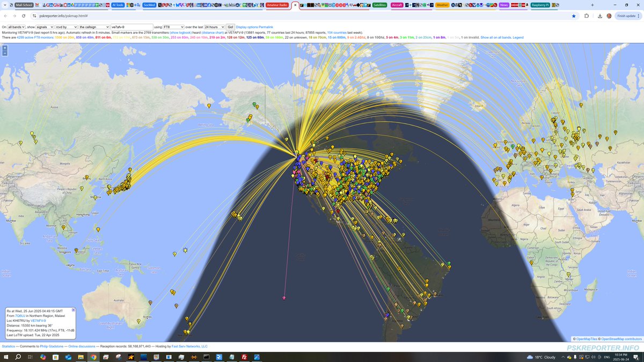The width and height of the screenshot is (644, 362).
Task: Open Task View on taskbar
Action: tap(31, 357)
